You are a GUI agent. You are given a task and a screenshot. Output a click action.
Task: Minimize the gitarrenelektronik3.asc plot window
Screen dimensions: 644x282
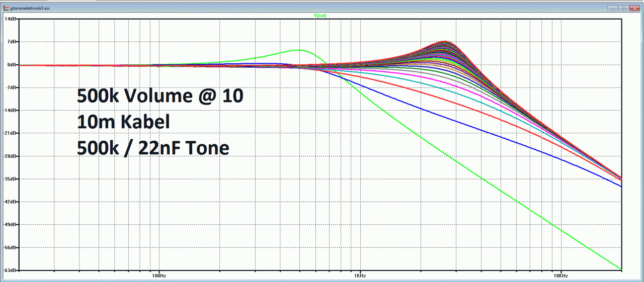click(x=612, y=8)
